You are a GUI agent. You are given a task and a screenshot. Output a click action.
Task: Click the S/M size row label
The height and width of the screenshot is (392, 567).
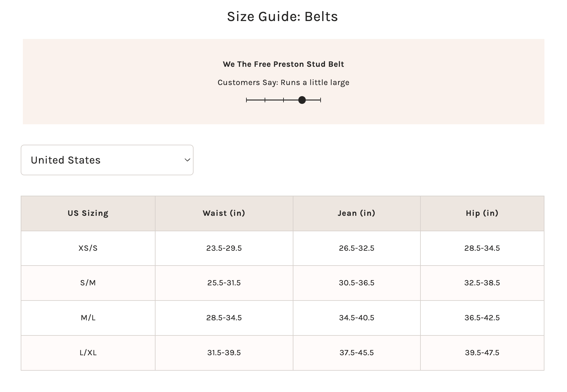coord(88,283)
